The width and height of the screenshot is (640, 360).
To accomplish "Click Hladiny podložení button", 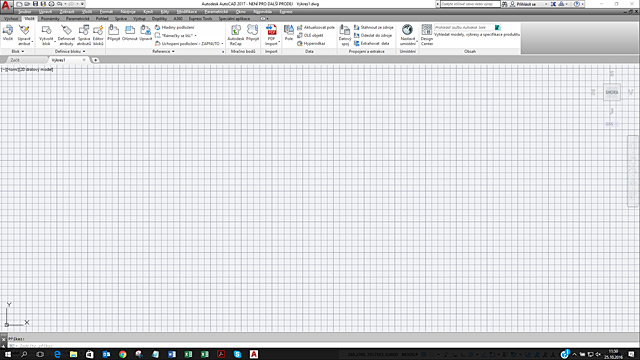I will point(175,27).
